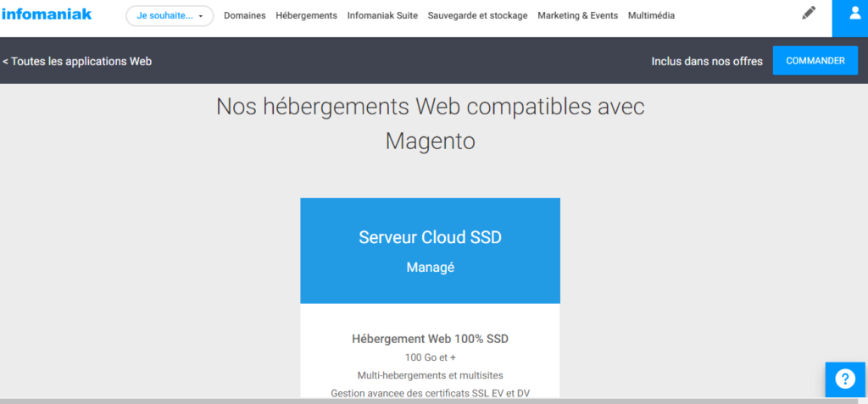Viewport: 868px width, 404px height.
Task: Click the COMMANDER button
Action: (x=815, y=61)
